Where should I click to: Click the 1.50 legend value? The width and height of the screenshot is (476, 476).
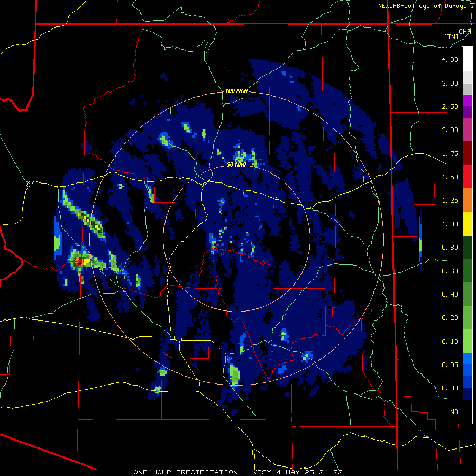coord(450,177)
